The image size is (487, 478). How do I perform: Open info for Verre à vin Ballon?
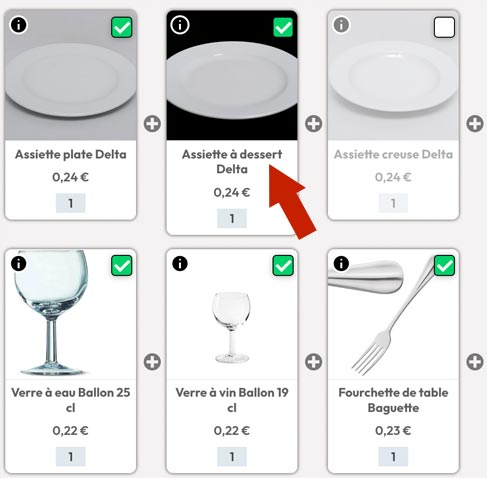point(180,264)
